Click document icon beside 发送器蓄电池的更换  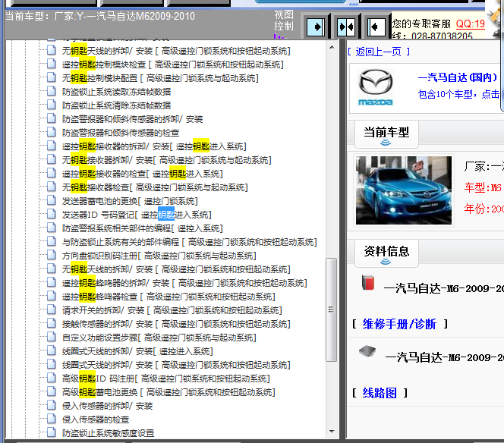51,200
